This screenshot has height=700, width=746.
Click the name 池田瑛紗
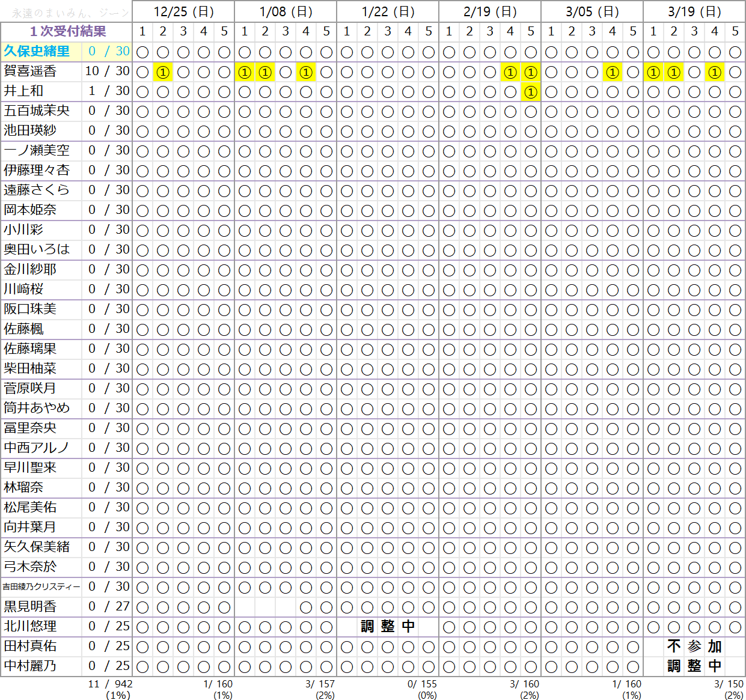click(30, 130)
